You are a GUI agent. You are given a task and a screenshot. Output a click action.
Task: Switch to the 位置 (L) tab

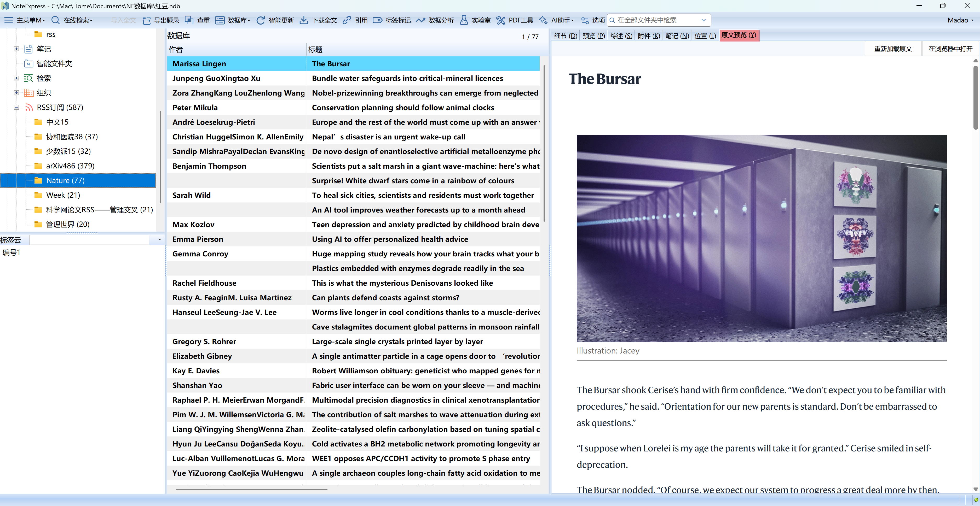tap(705, 36)
